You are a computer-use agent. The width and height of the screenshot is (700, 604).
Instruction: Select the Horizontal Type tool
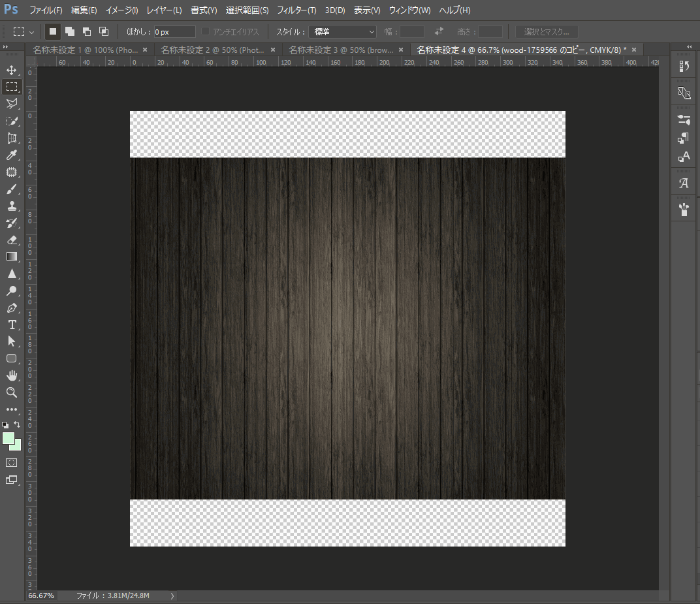[x=12, y=325]
